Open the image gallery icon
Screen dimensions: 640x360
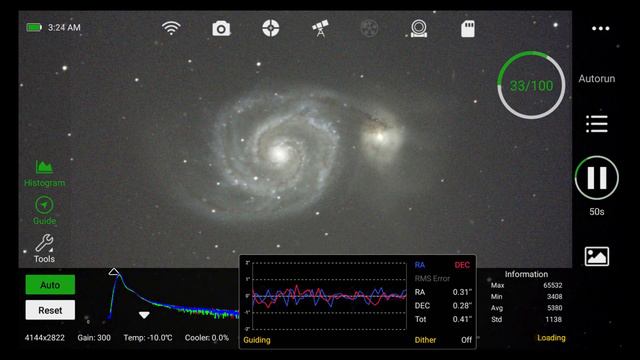click(597, 256)
